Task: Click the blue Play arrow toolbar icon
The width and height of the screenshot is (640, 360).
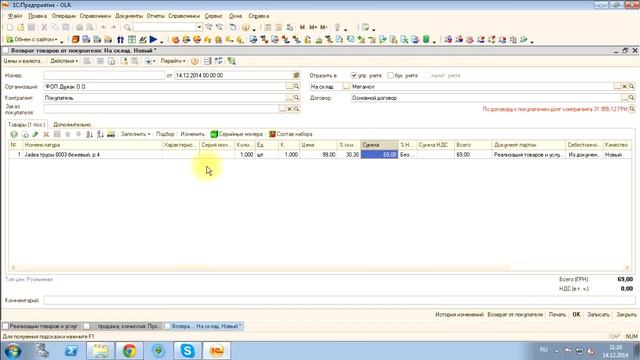Action: (x=153, y=40)
